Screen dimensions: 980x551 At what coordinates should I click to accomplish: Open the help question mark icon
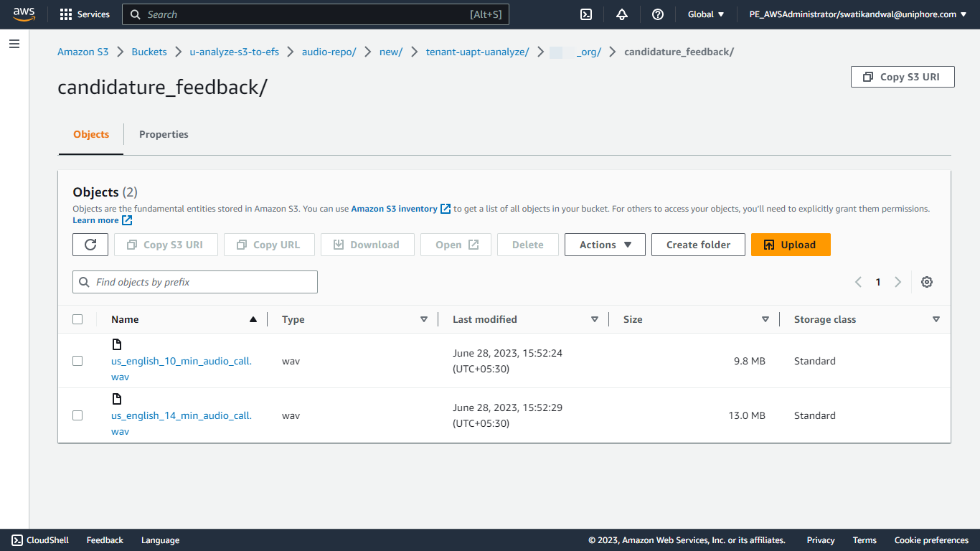[658, 14]
